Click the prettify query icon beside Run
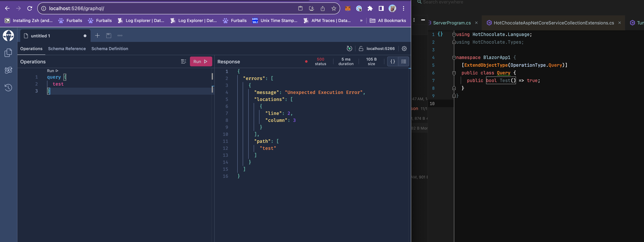 click(x=184, y=61)
